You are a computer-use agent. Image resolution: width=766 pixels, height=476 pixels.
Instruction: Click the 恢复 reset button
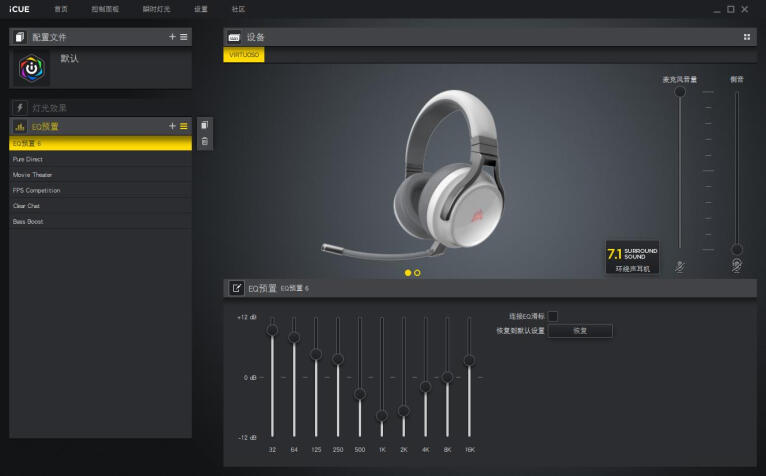pos(580,331)
